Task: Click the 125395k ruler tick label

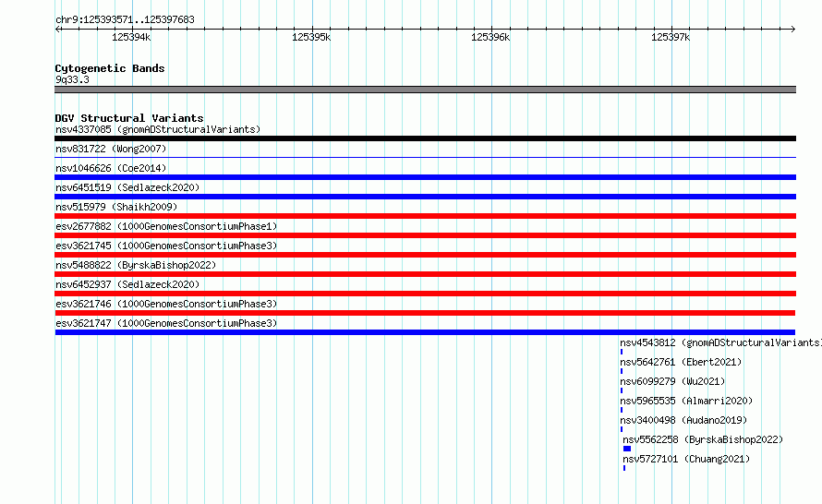Action: click(x=311, y=37)
